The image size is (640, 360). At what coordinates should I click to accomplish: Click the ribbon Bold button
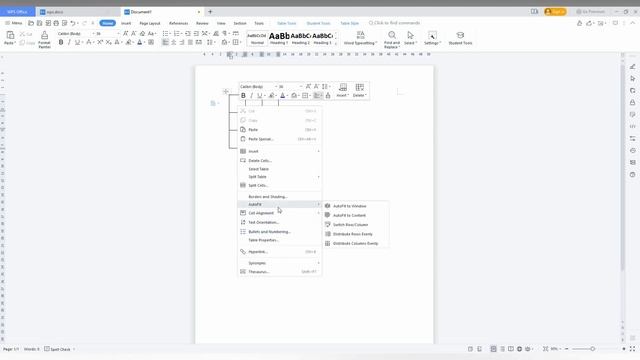point(61,42)
